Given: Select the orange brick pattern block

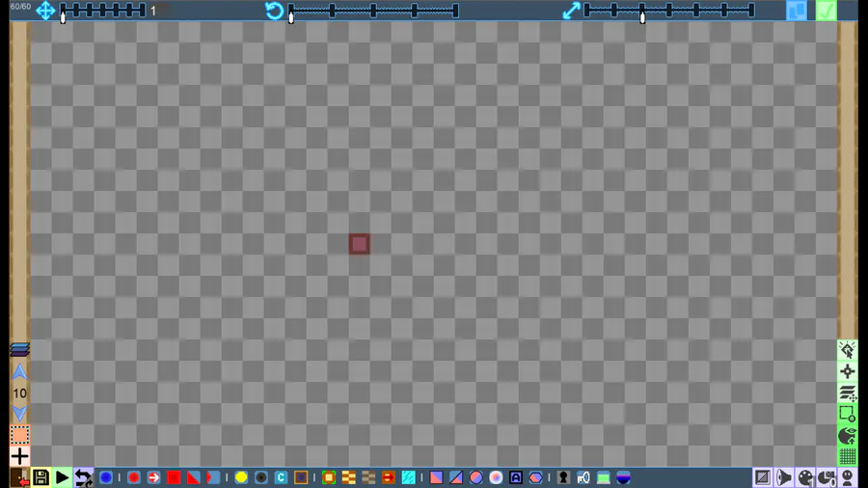Looking at the screenshot, I should pyautogui.click(x=349, y=477).
